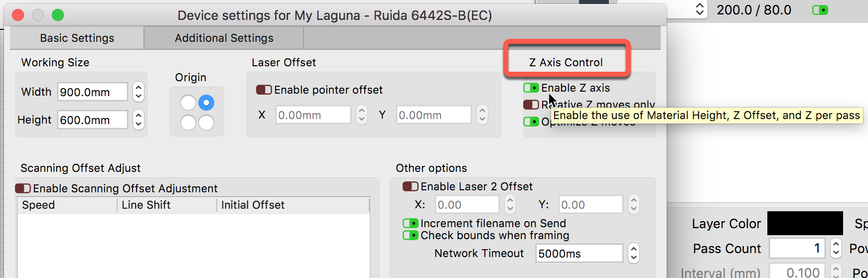Click the green zoom button of Device settings

[58, 15]
